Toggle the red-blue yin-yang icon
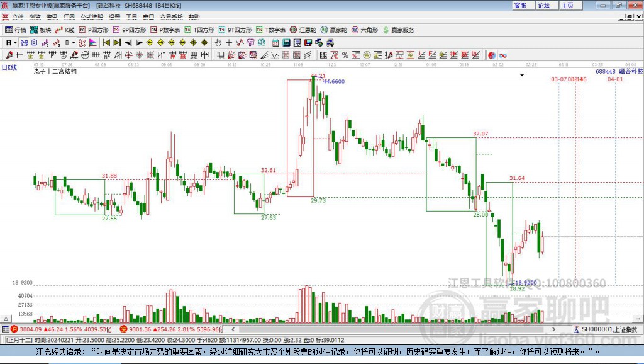 [x=492, y=55]
